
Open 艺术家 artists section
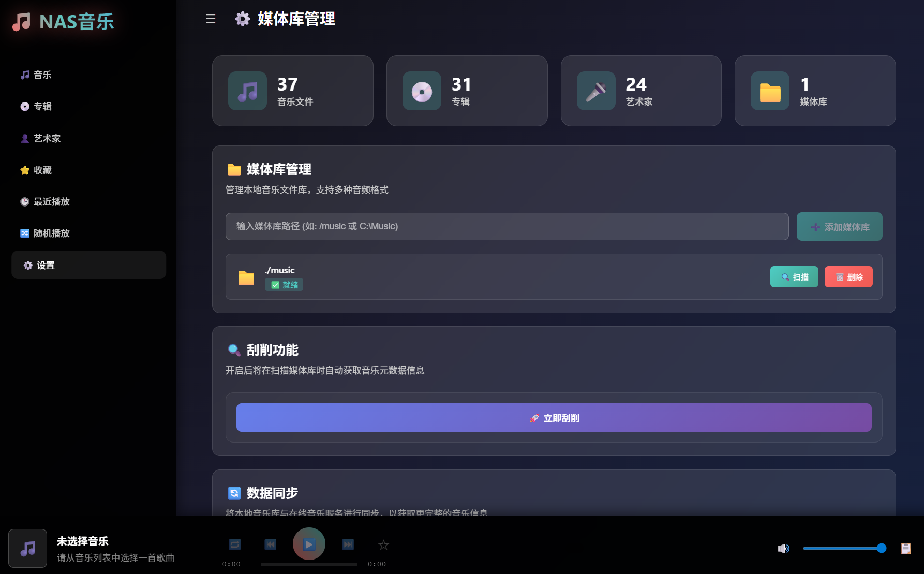pos(47,139)
